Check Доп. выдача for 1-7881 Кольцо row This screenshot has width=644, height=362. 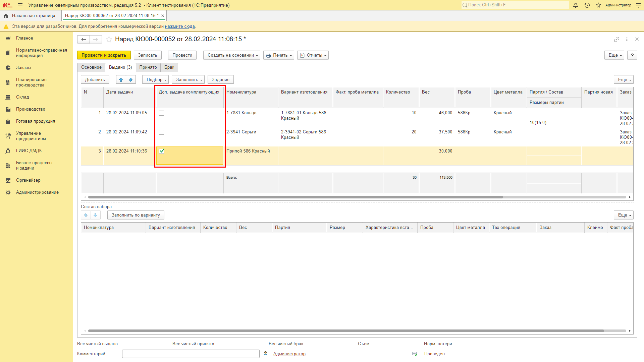pyautogui.click(x=162, y=113)
